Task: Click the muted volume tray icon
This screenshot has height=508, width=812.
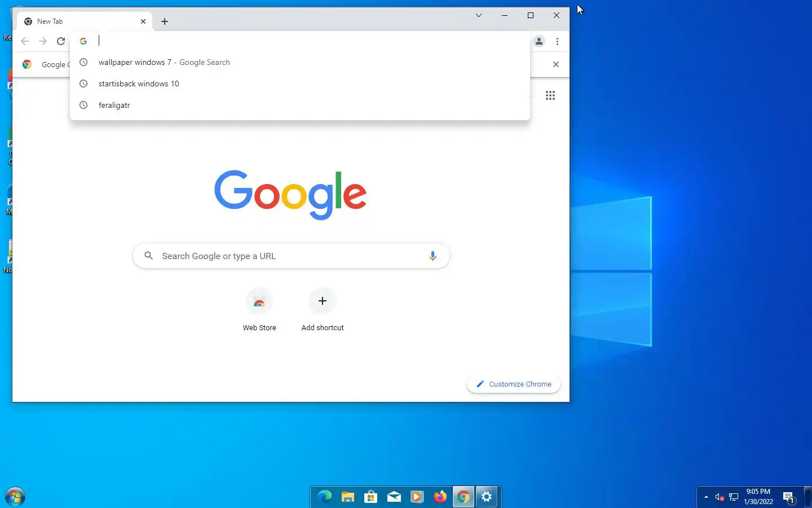Action: (720, 497)
